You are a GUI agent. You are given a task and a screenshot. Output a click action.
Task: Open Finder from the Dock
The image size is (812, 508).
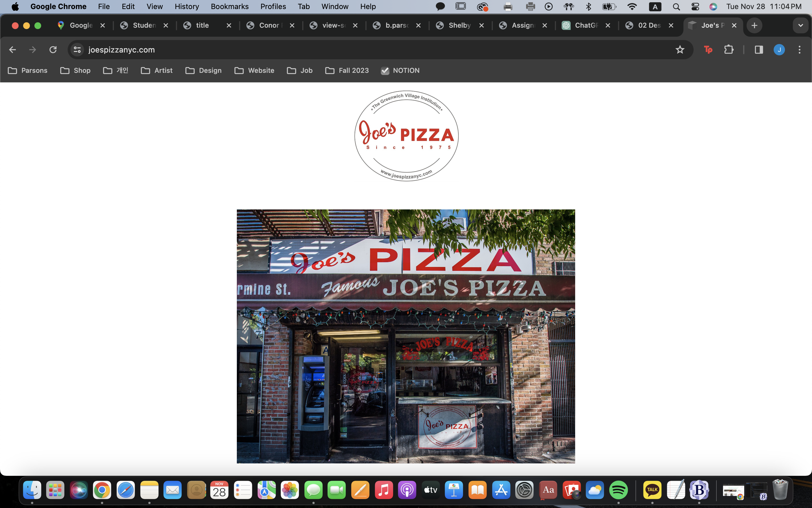(x=32, y=490)
